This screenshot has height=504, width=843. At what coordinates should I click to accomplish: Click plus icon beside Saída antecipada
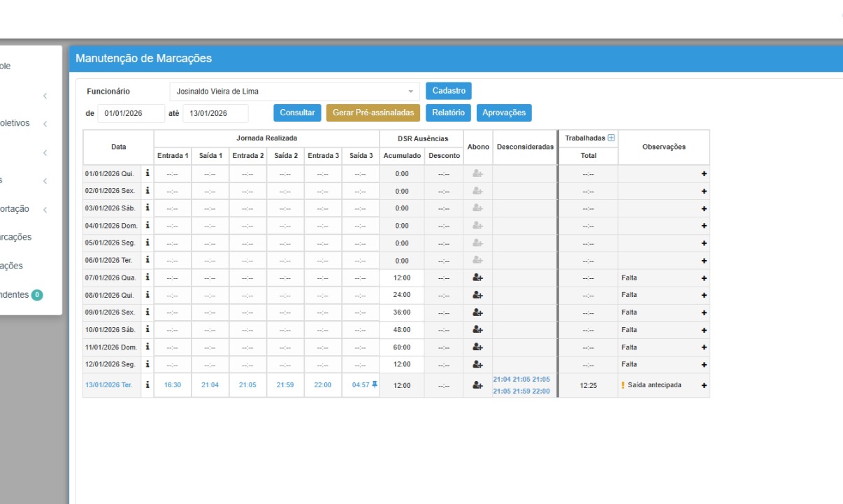704,385
